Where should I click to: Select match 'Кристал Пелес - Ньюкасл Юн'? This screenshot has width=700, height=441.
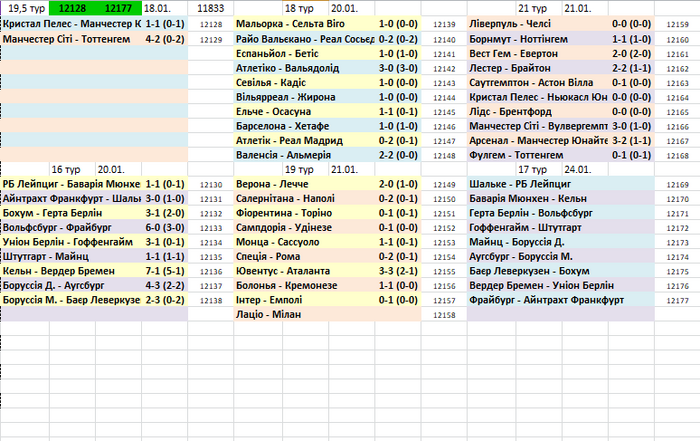pyautogui.click(x=538, y=97)
